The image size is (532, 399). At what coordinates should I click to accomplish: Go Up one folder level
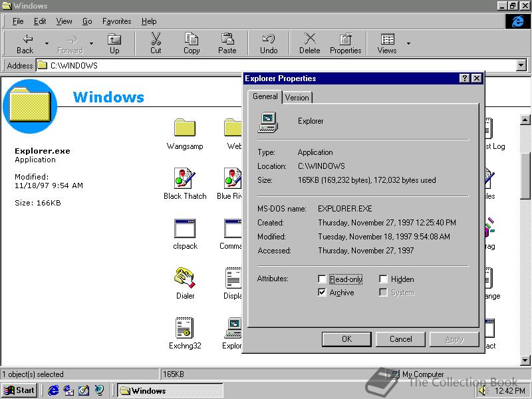[x=114, y=43]
